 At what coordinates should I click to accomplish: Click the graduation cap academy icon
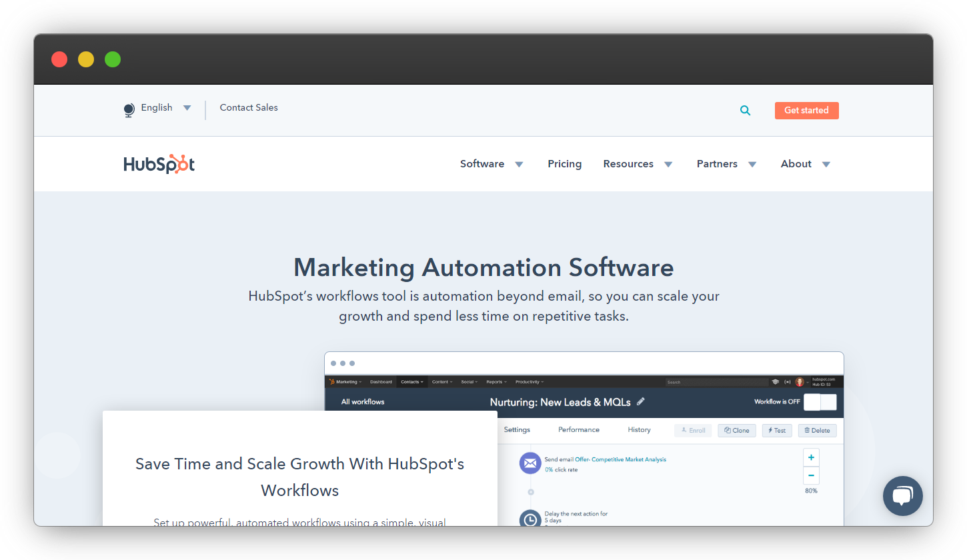click(x=776, y=382)
